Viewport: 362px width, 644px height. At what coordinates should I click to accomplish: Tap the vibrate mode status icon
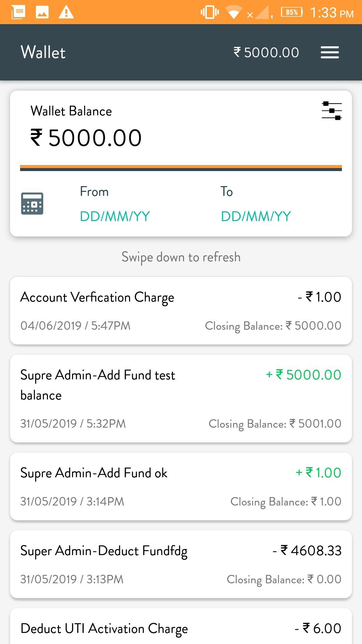pos(210,12)
